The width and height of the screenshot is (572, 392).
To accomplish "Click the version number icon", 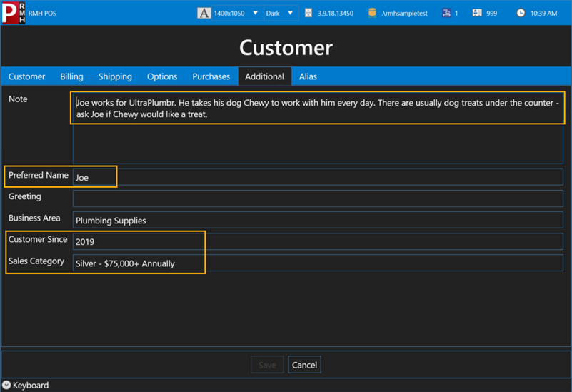I will point(308,13).
